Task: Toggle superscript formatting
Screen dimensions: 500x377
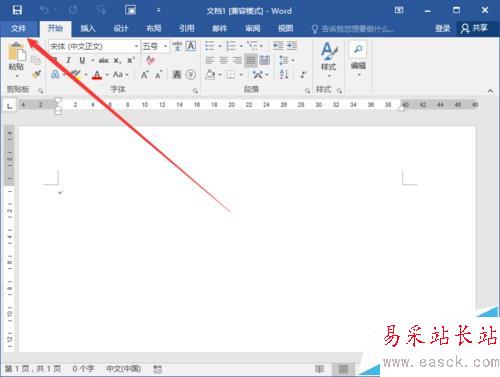Action: click(x=131, y=60)
